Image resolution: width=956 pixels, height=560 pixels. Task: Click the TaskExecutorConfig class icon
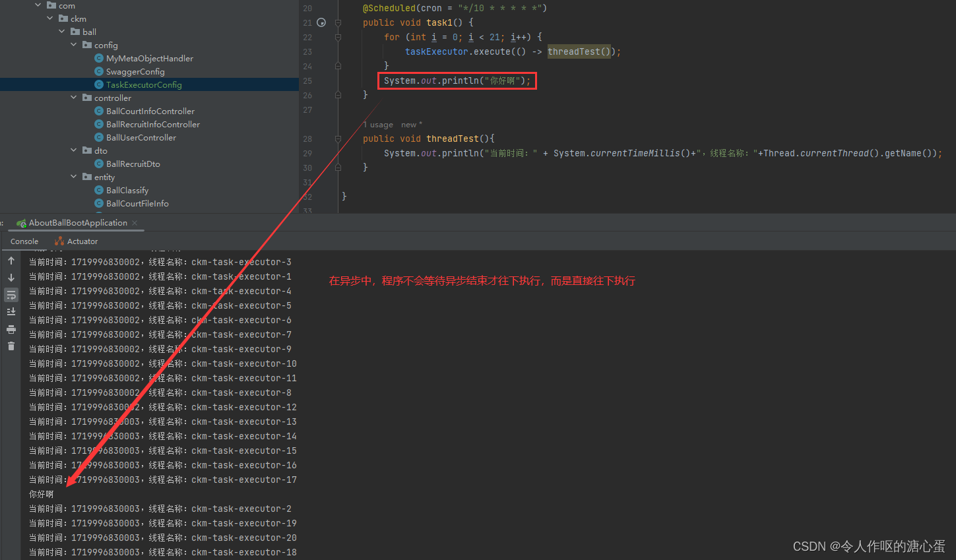[99, 84]
